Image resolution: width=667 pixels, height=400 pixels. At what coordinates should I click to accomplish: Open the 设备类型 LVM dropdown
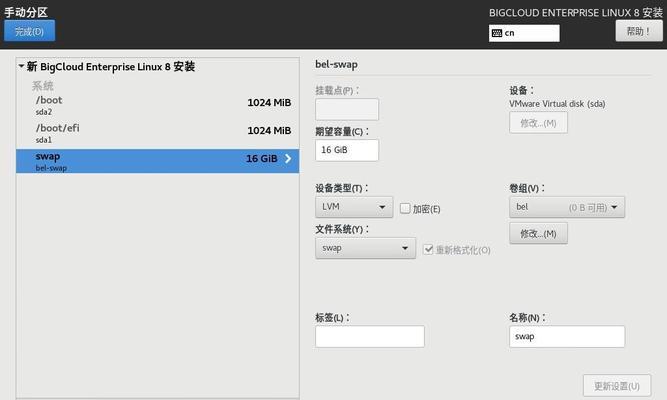(354, 207)
